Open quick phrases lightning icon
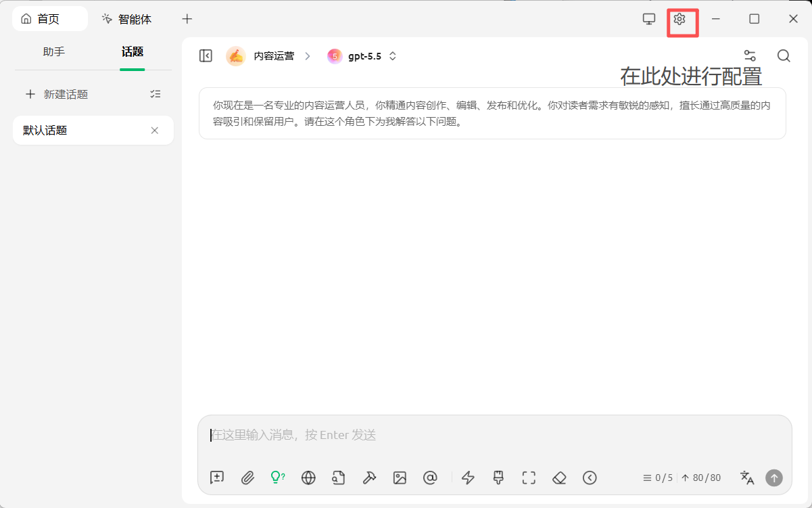812x508 pixels. pyautogui.click(x=468, y=478)
